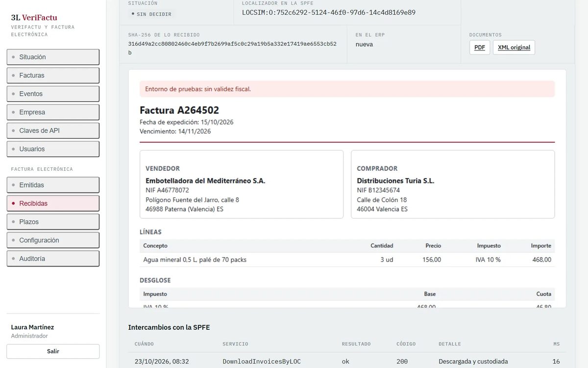Click seller name Embotelladora del Mediterráneo S.A.
588x368 pixels.
(205, 181)
